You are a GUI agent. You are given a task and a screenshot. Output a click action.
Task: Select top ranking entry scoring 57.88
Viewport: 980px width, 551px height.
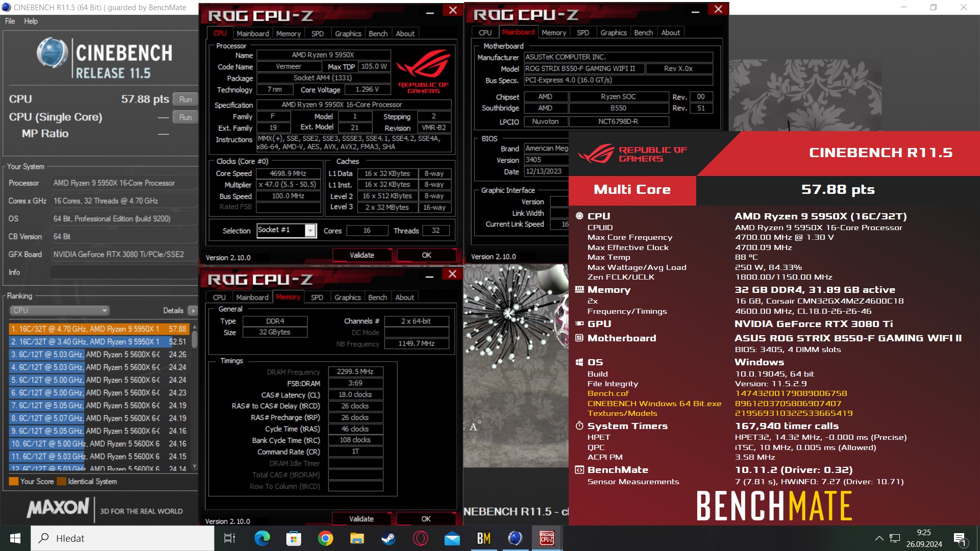coord(99,329)
